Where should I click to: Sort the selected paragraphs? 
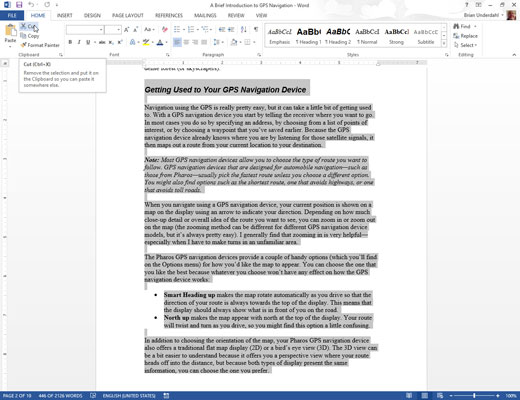pyautogui.click(x=244, y=30)
